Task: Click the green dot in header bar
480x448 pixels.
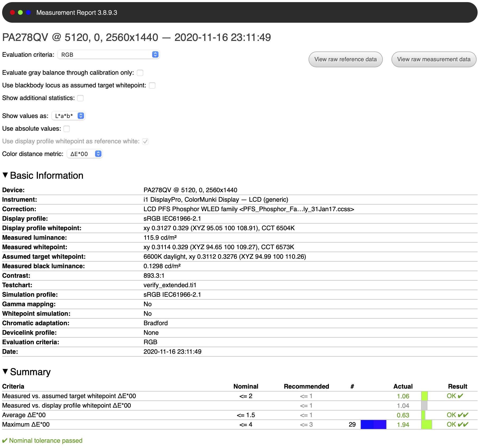Action: coord(20,12)
